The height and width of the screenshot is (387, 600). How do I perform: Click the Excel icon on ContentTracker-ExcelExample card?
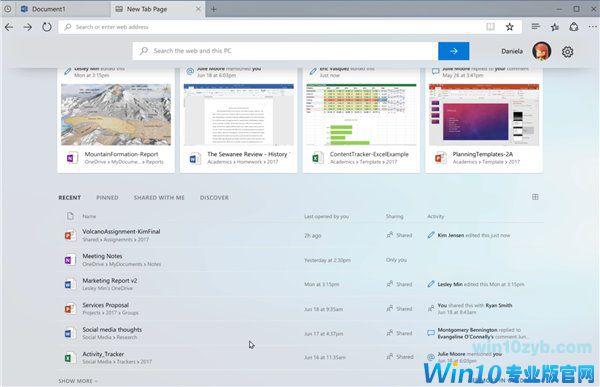point(317,158)
